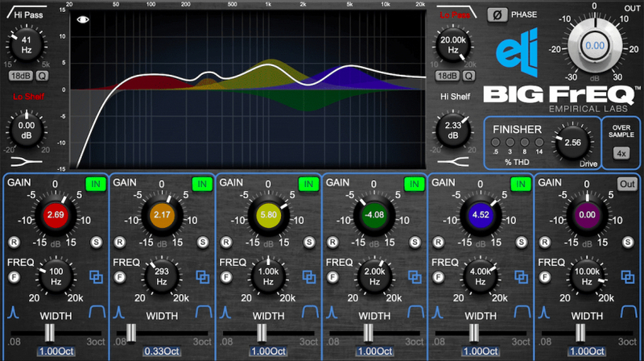Click link icon next to 4.00k Hz knob
The height and width of the screenshot is (361, 644).
tap(521, 277)
